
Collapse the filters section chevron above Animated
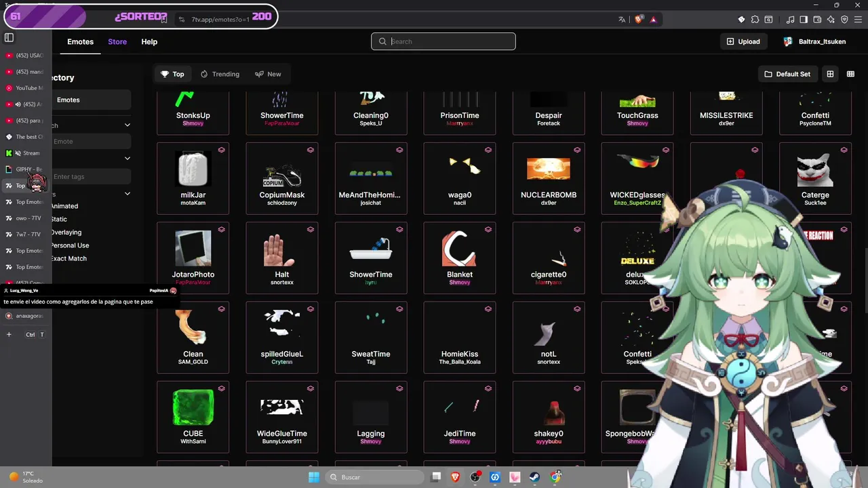(127, 194)
